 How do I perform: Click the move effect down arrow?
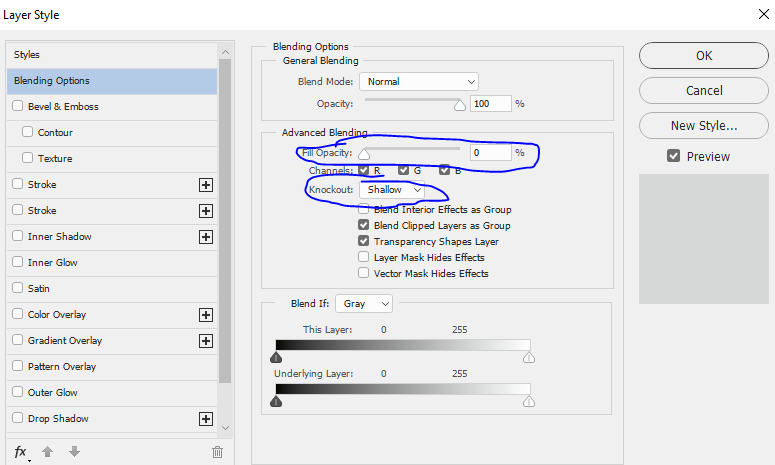74,451
